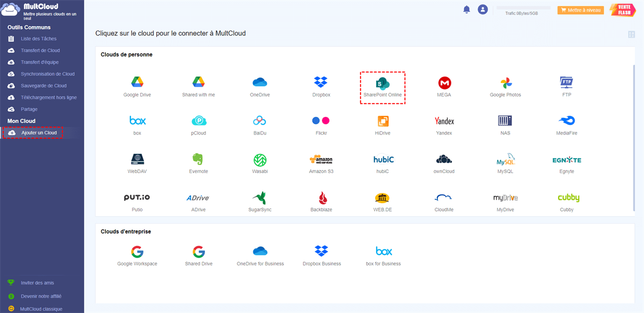Select Putio service
The image size is (644, 313).
click(137, 203)
